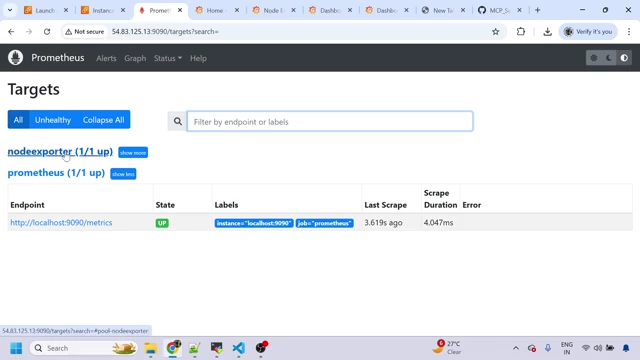Close the Prometheus tab
The image size is (640, 360).
180,10
